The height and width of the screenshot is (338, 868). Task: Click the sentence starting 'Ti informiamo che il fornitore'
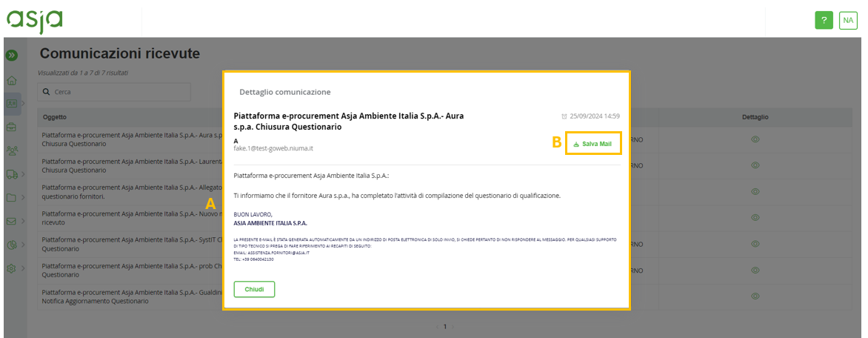(x=397, y=196)
